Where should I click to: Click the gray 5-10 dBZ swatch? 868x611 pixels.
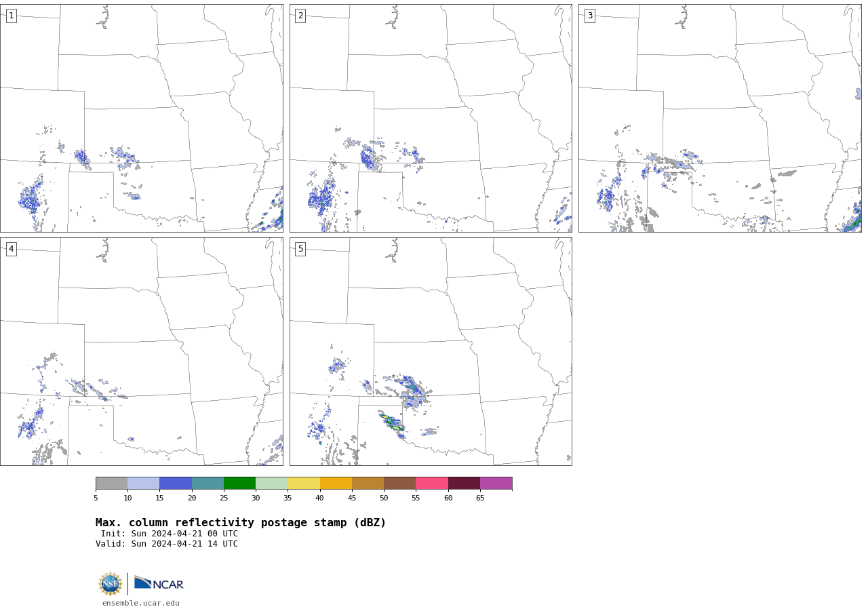(x=111, y=483)
